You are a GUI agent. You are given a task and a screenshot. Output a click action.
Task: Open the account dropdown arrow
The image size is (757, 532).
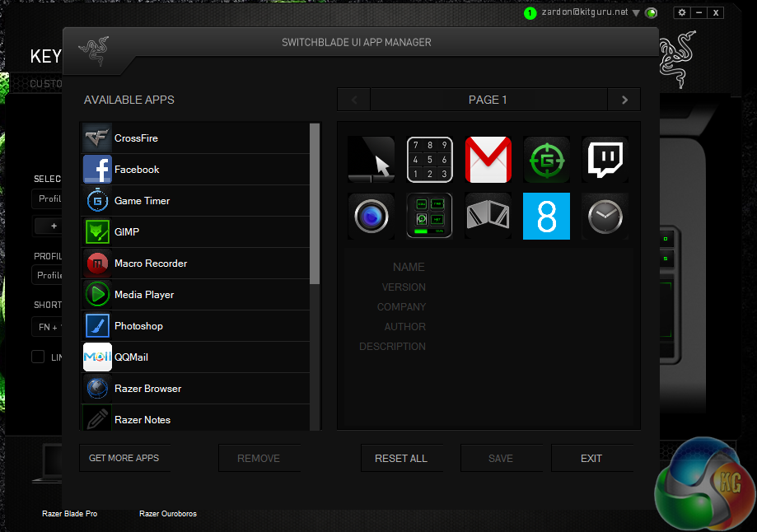[x=636, y=13]
